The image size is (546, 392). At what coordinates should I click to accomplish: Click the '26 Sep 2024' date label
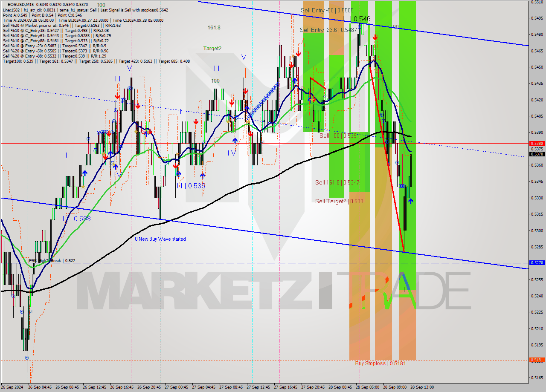[x=12, y=387]
